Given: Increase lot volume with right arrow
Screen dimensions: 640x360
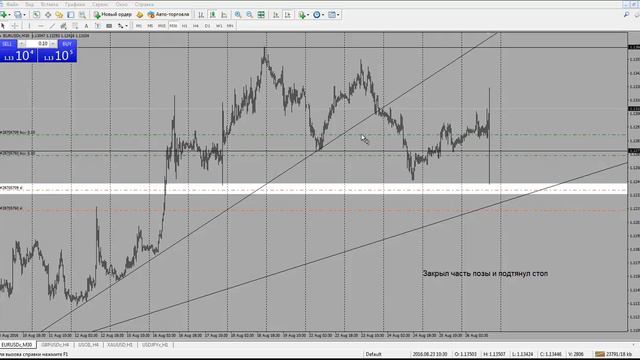Looking at the screenshot, I should [53, 44].
